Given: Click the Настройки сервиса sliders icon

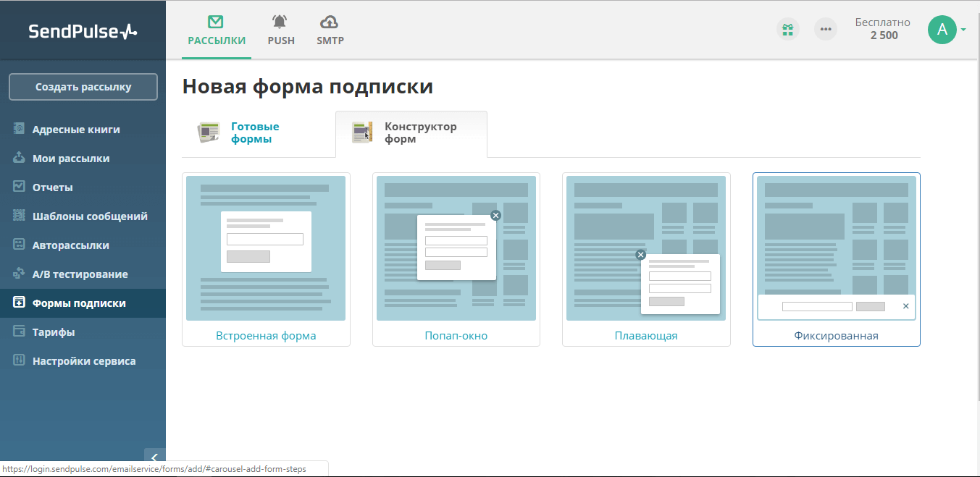Looking at the screenshot, I should coord(20,360).
